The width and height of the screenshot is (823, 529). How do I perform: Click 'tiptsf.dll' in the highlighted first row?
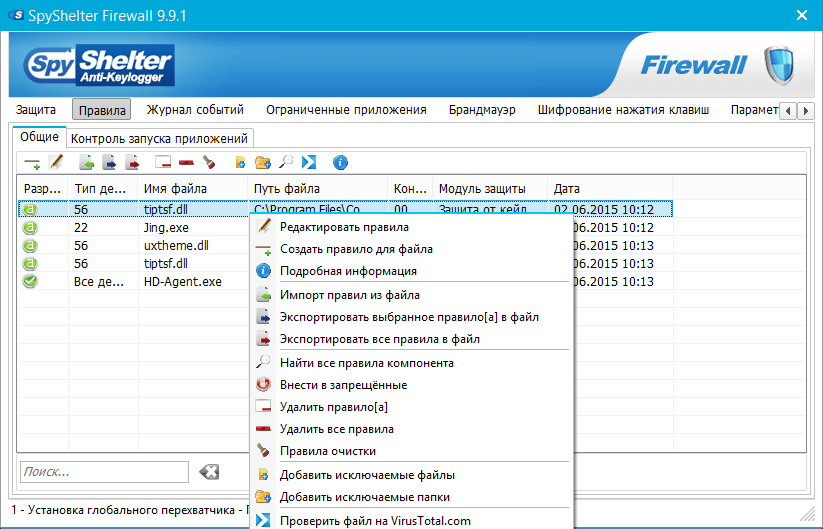(166, 209)
